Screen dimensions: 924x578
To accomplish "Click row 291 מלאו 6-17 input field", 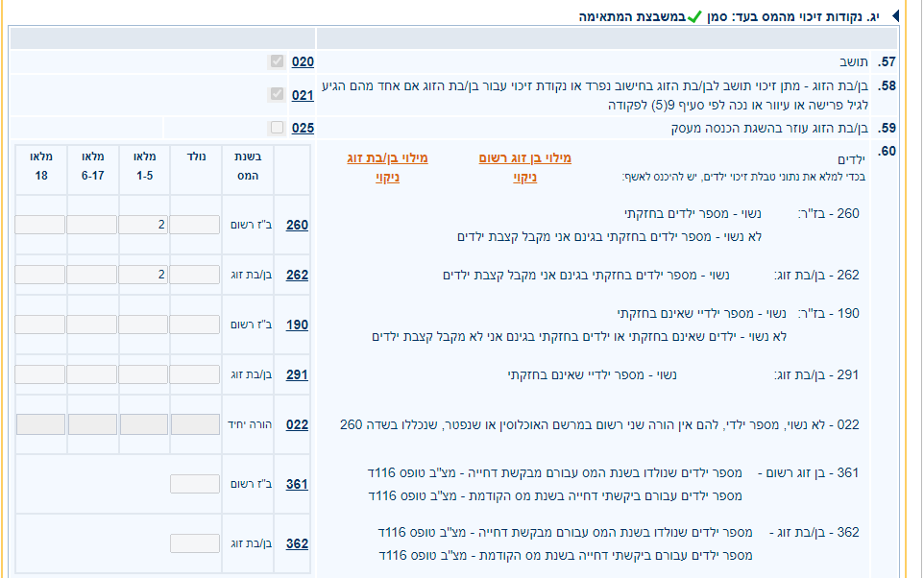I will pos(92,374).
